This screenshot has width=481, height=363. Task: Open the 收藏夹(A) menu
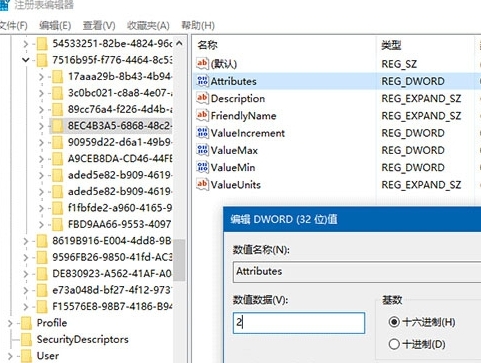pos(148,26)
